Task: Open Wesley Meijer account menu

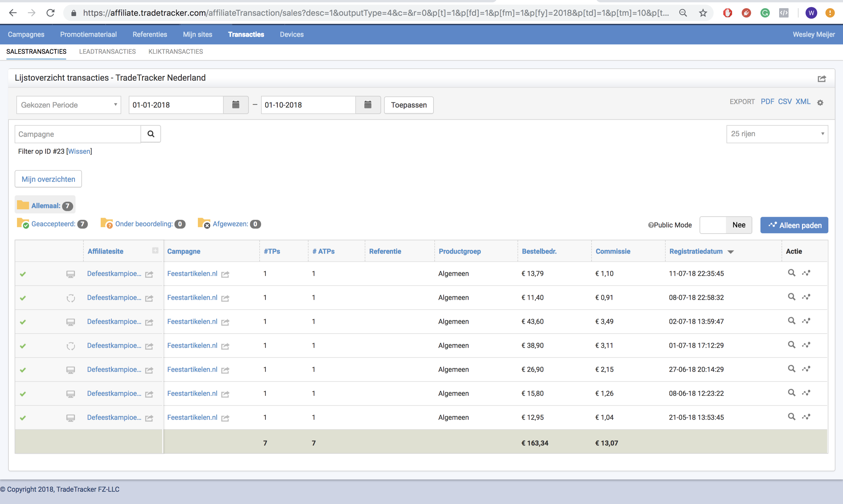Action: (813, 34)
